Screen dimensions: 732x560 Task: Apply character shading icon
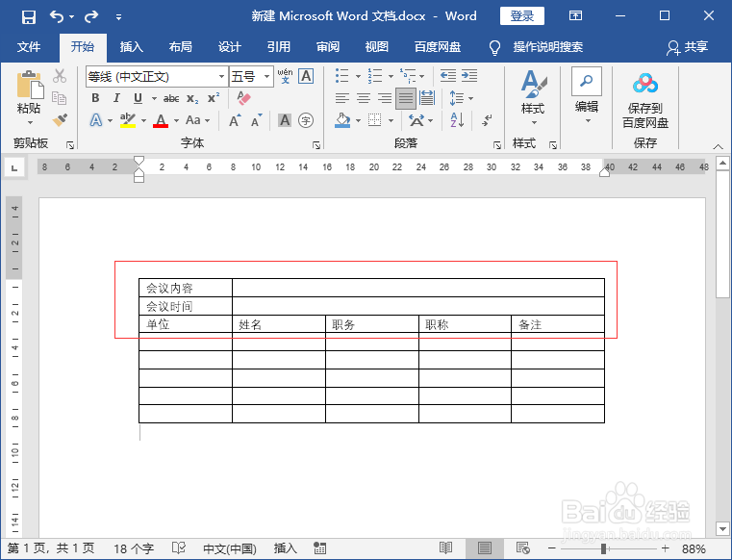point(285,120)
